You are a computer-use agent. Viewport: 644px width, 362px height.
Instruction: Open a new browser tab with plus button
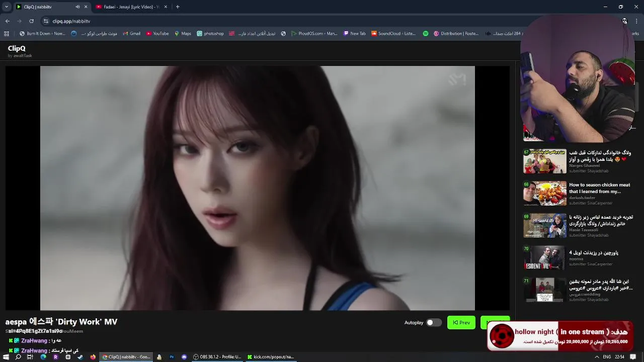178,7
